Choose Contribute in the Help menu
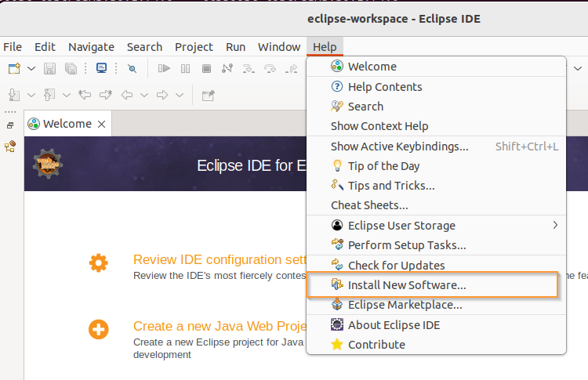This screenshot has height=380, width=588. click(436, 345)
